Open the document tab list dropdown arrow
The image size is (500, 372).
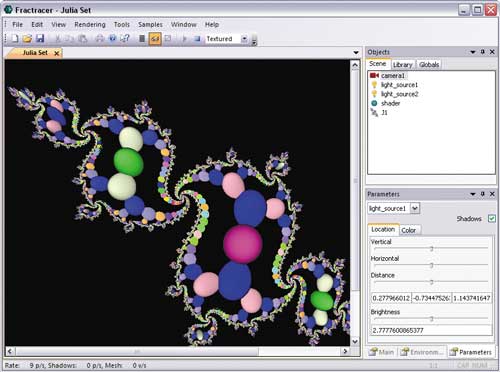click(x=356, y=53)
